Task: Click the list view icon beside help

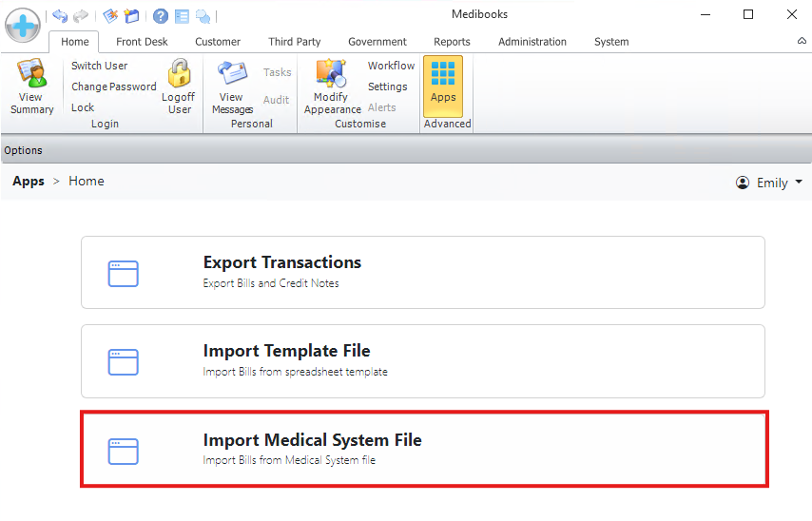Action: tap(182, 15)
